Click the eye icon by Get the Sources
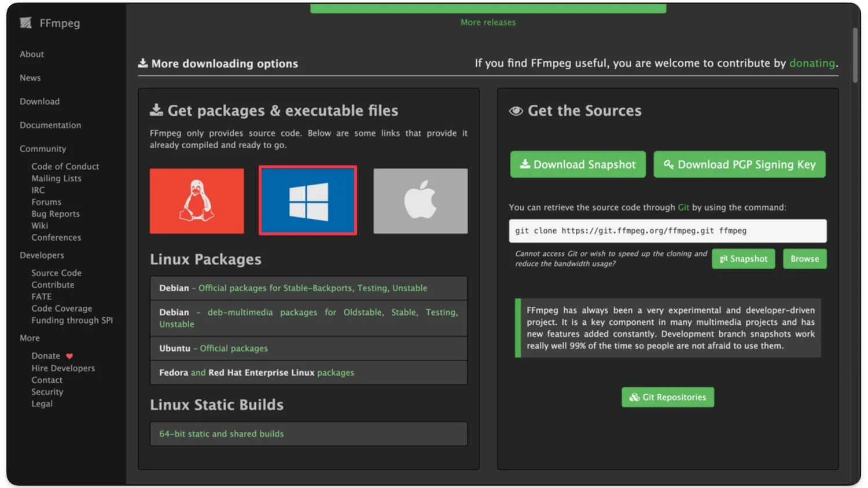Screen dimensions: 868x488 click(516, 111)
